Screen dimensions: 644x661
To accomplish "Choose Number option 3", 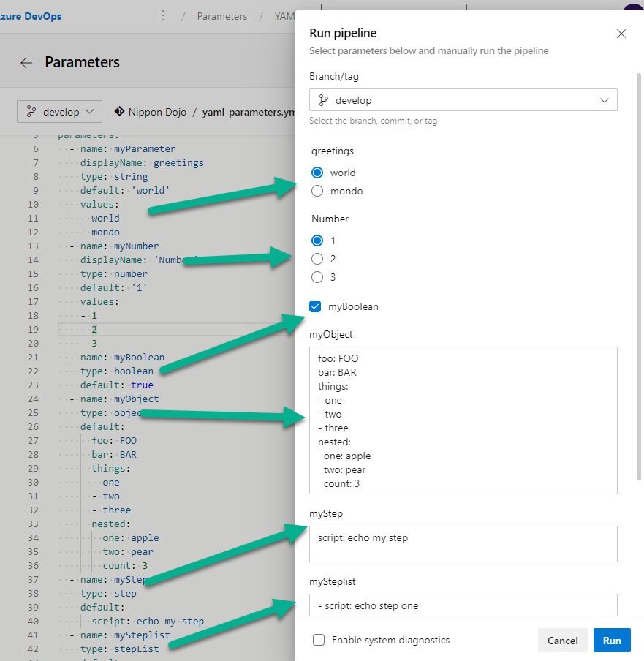I will click(x=317, y=277).
